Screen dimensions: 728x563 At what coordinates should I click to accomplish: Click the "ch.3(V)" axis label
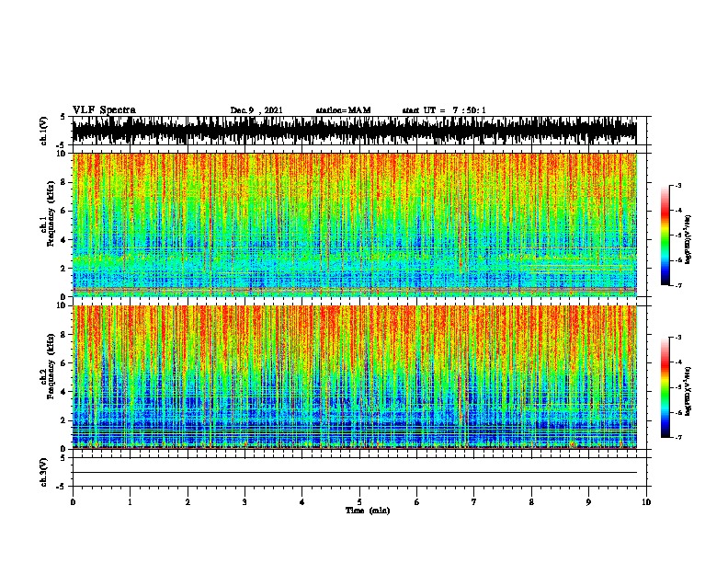pos(44,472)
